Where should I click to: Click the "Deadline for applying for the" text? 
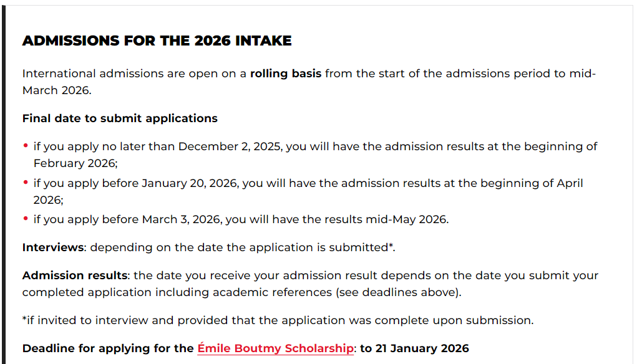tap(108, 348)
